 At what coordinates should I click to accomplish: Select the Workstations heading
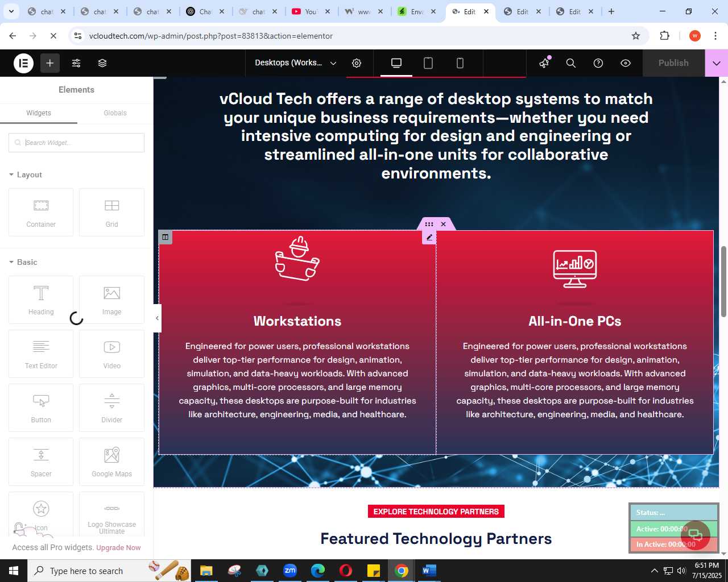click(297, 321)
